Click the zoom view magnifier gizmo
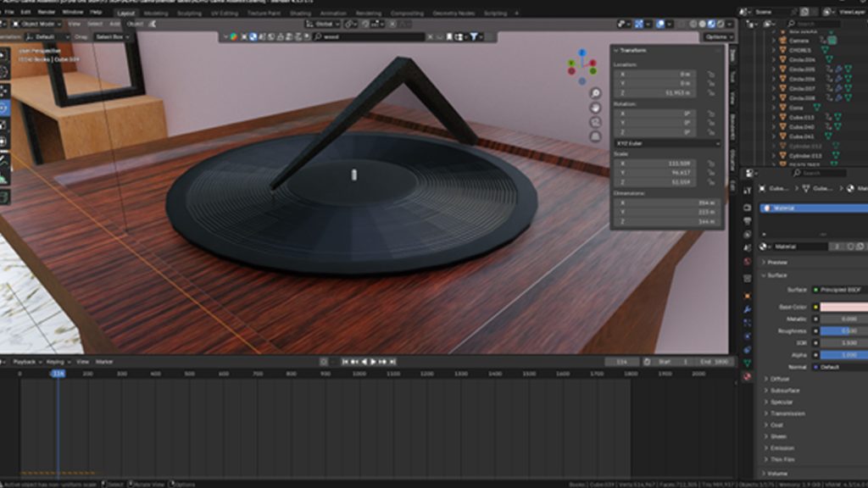The height and width of the screenshot is (488, 868). (x=595, y=93)
